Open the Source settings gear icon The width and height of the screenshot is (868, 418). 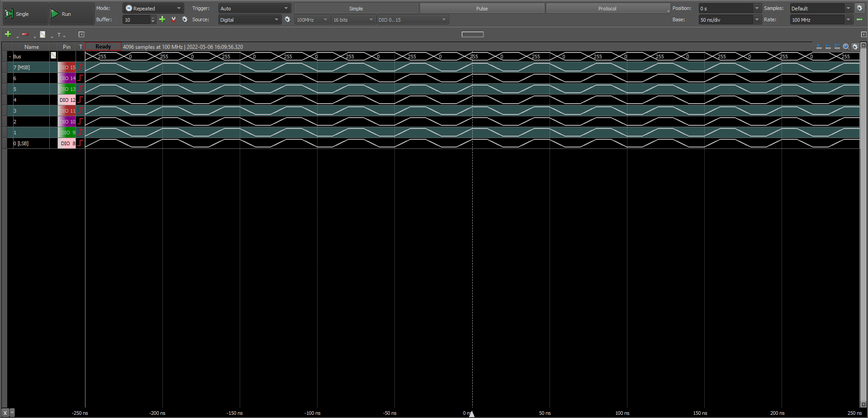tap(287, 19)
